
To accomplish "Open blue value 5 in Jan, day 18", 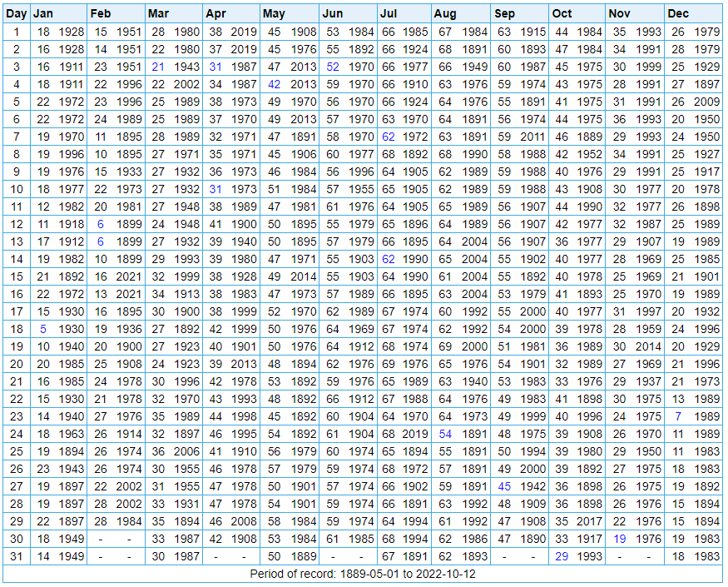I will (43, 329).
